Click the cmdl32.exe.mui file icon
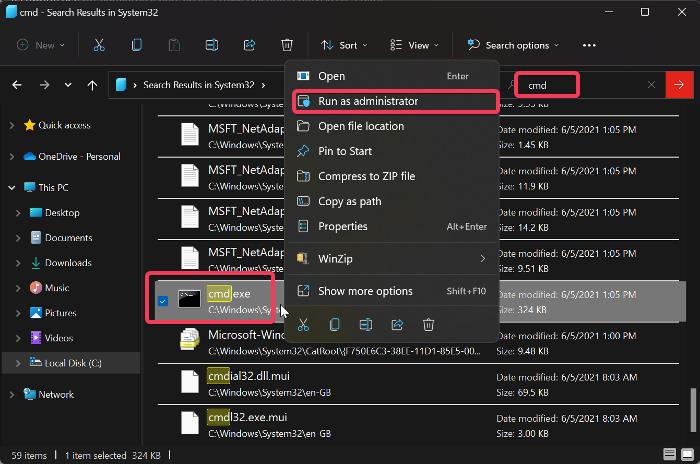Screen dimensions: 700x464 tap(189, 423)
